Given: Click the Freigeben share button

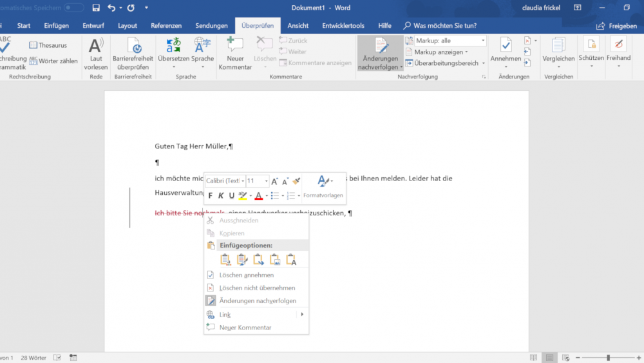Looking at the screenshot, I should coord(616,26).
